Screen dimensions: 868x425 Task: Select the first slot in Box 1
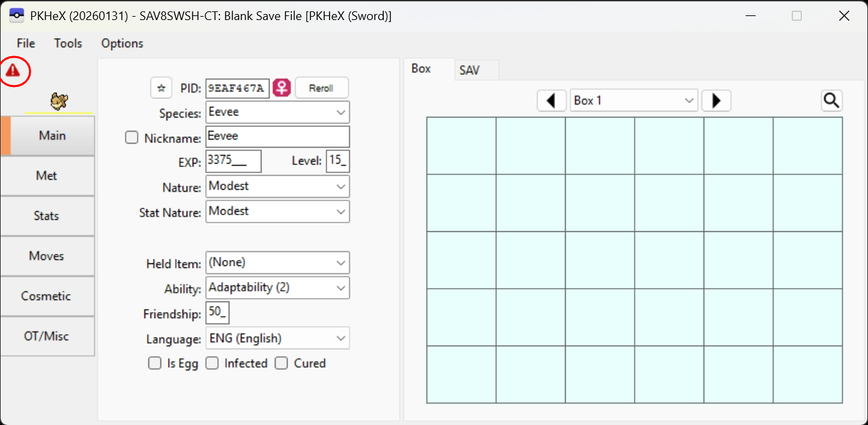click(461, 146)
